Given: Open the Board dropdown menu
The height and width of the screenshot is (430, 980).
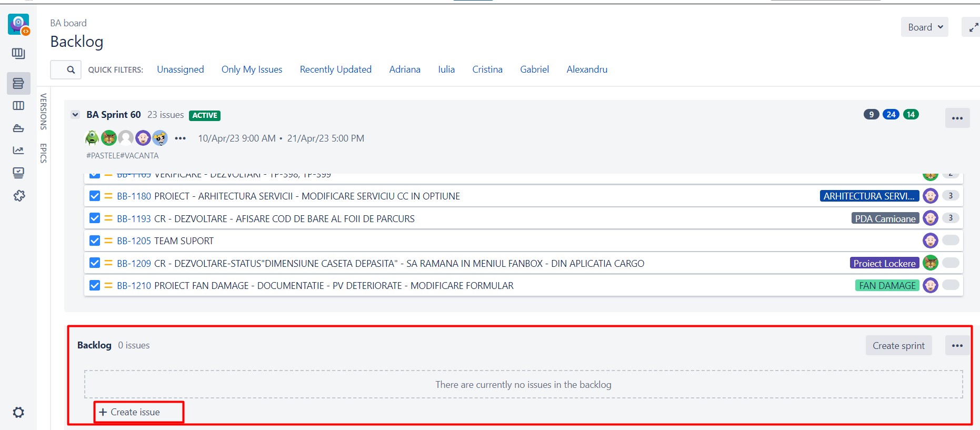Looking at the screenshot, I should (925, 27).
